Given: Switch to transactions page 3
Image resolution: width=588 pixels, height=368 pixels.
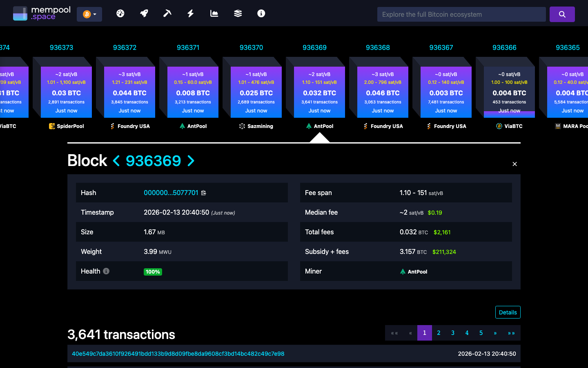Looking at the screenshot, I should click(452, 333).
